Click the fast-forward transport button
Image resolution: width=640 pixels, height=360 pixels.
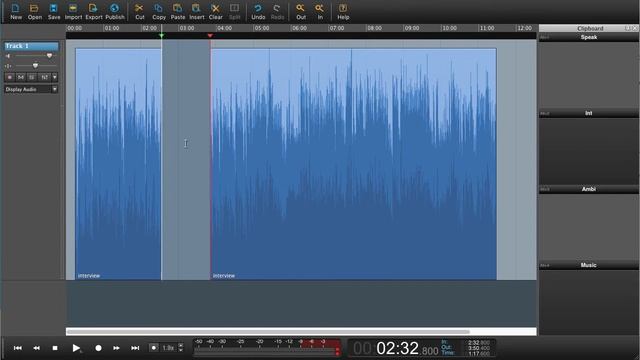[116, 348]
